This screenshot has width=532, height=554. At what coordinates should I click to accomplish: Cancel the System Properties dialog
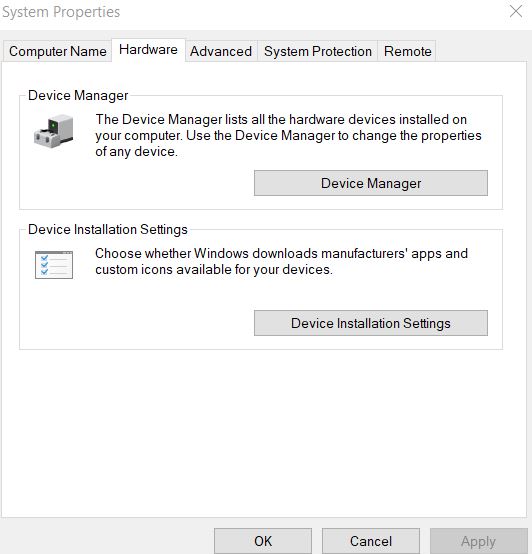point(371,541)
